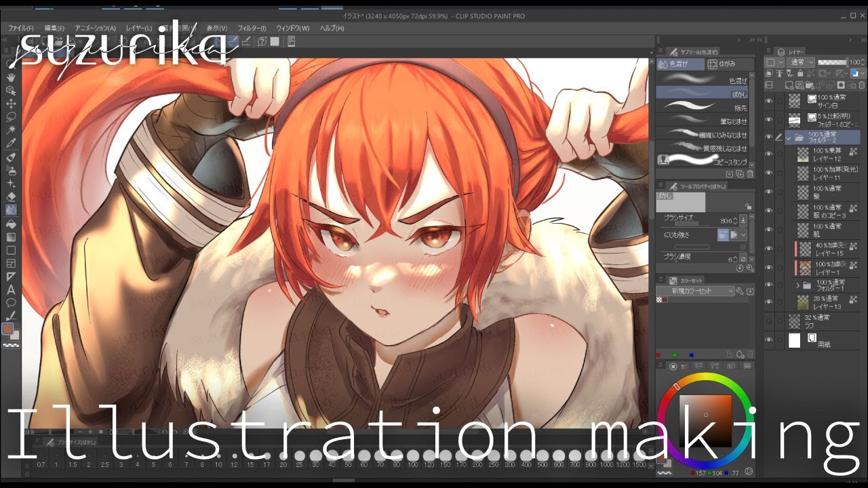Select the コピースタンプ copy stamp brush
868x488 pixels.
tap(703, 161)
